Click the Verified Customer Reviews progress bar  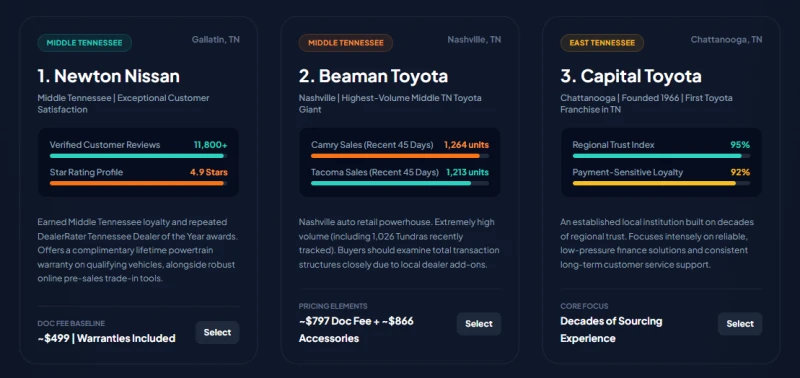pos(138,156)
